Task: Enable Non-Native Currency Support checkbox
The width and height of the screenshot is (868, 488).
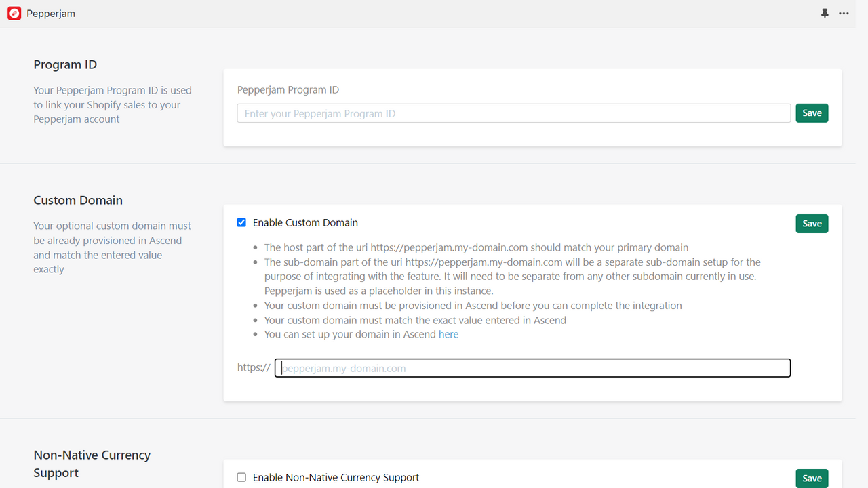Action: pyautogui.click(x=241, y=477)
